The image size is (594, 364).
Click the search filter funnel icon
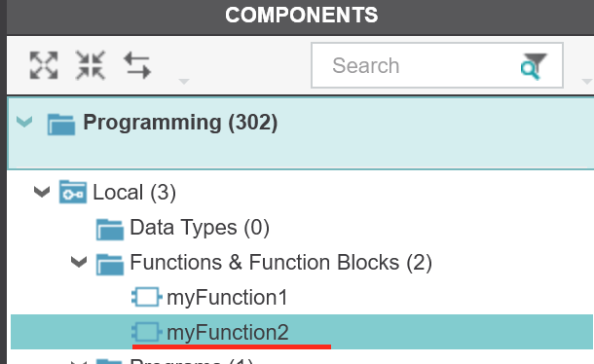click(534, 66)
